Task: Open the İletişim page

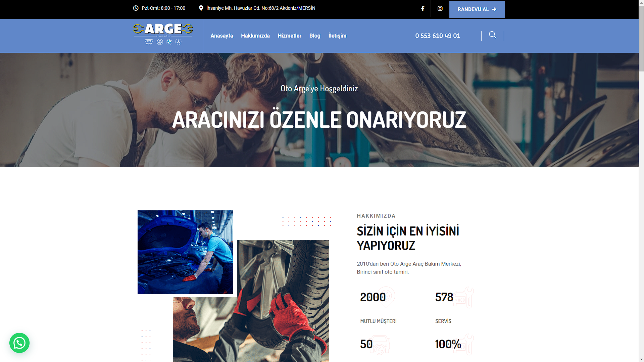Action: [x=337, y=36]
